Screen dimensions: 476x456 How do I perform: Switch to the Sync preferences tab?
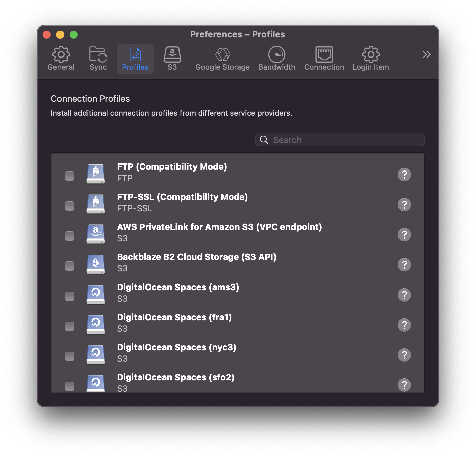pos(98,59)
